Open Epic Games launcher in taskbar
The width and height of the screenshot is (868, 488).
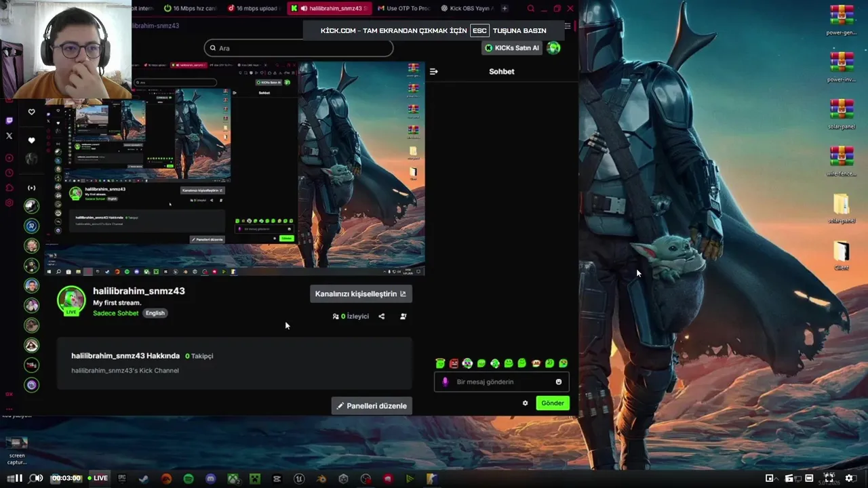point(122,479)
